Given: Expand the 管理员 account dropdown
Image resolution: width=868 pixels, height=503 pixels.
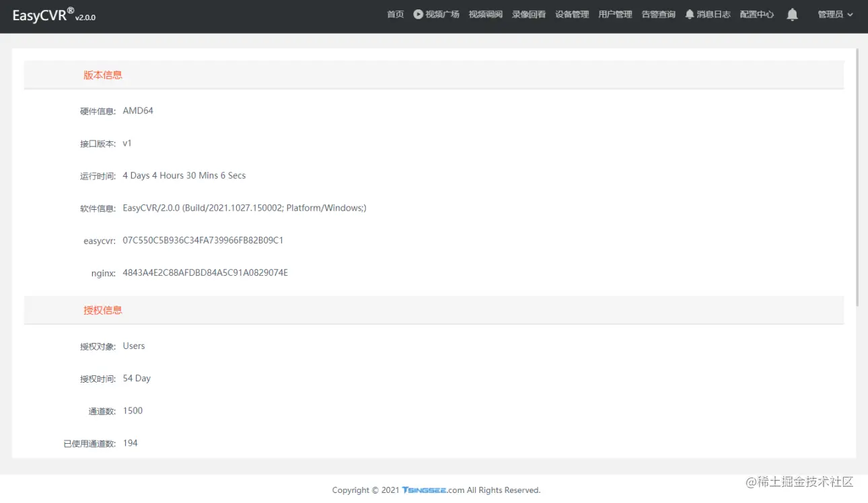Looking at the screenshot, I should coord(836,14).
